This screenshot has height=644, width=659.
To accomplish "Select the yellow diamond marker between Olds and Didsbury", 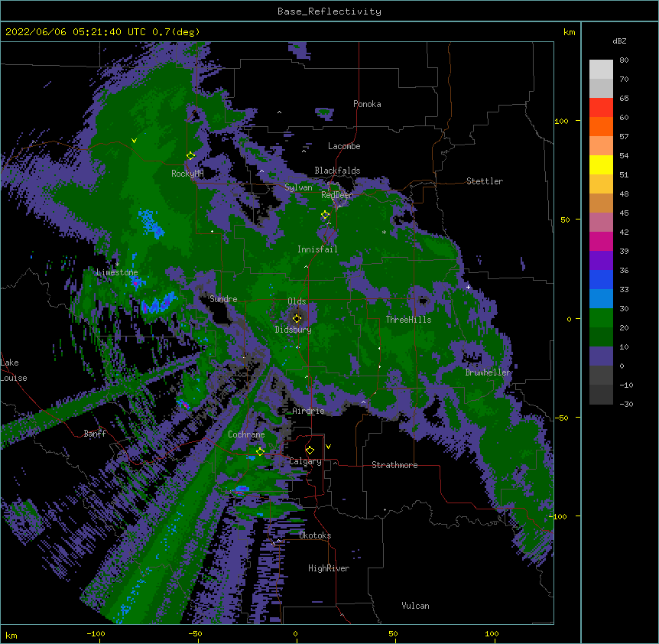I will 297,318.
